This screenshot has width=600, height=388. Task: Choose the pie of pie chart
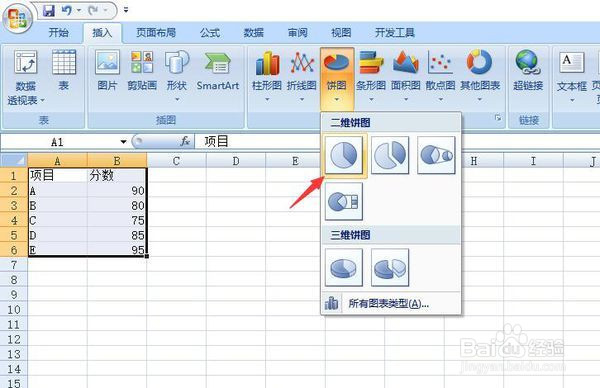[436, 155]
